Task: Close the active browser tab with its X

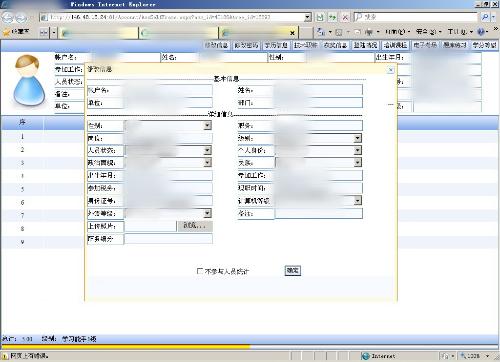Action: [292, 33]
